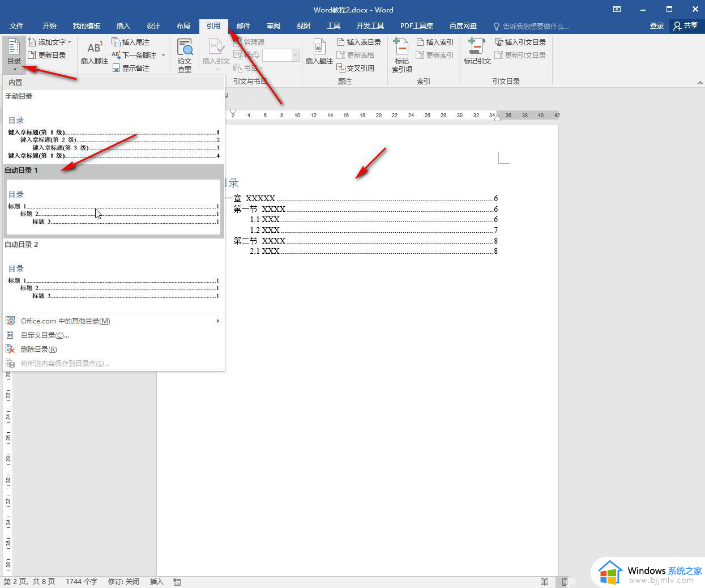Open the 视图 tab
The image size is (705, 588).
click(x=303, y=25)
